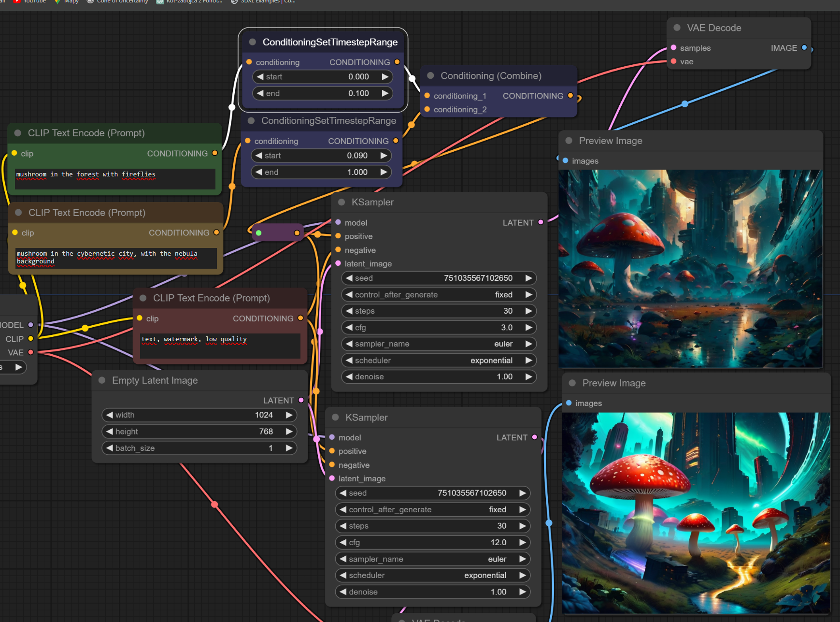Screen dimensions: 840x622
Task: Increase the steps value in top KSampler
Action: coord(528,311)
